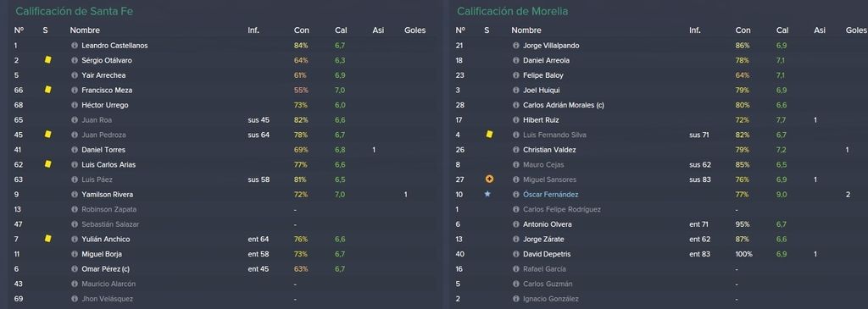Viewport: 868px width, 309px height.
Task: Sort Santa Fe table by Nombre column
Action: coord(85,30)
